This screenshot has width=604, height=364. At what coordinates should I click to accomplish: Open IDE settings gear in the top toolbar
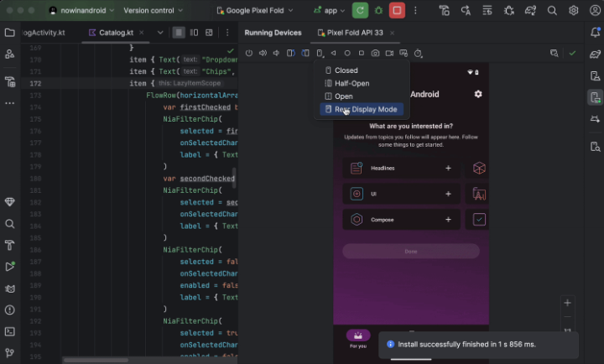[x=573, y=10]
